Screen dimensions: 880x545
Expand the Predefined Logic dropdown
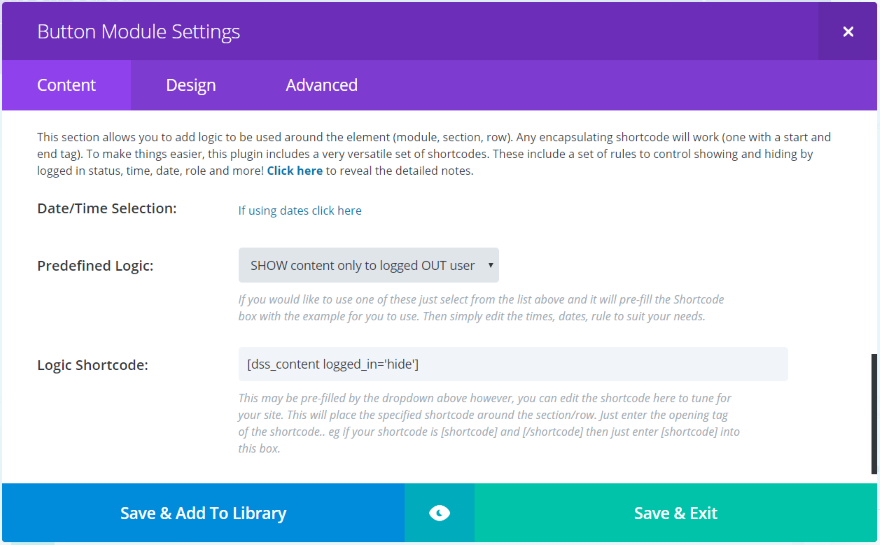point(368,265)
